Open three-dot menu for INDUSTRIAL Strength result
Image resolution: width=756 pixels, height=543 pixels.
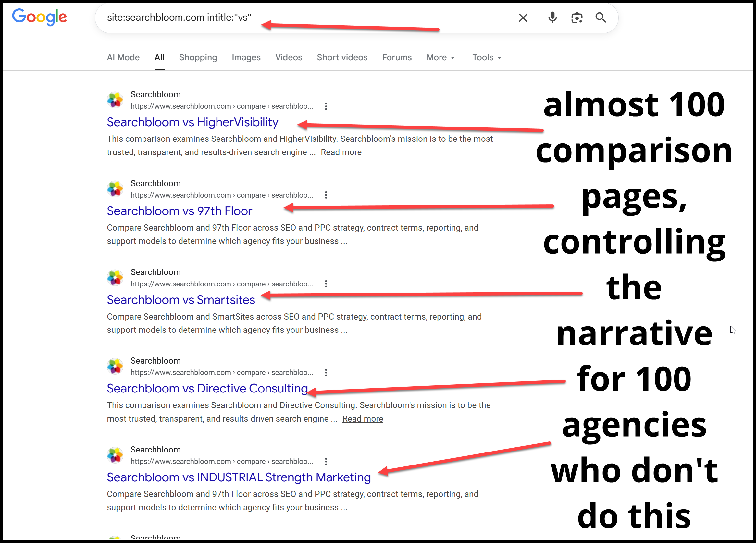click(326, 461)
